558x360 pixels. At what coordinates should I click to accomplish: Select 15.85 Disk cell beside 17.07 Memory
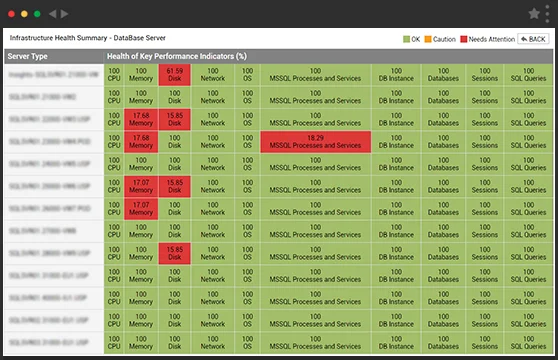click(174, 186)
